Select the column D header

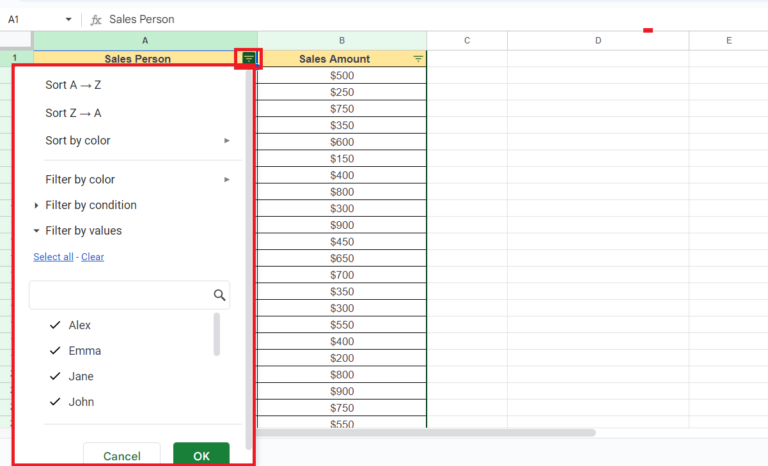pos(598,41)
